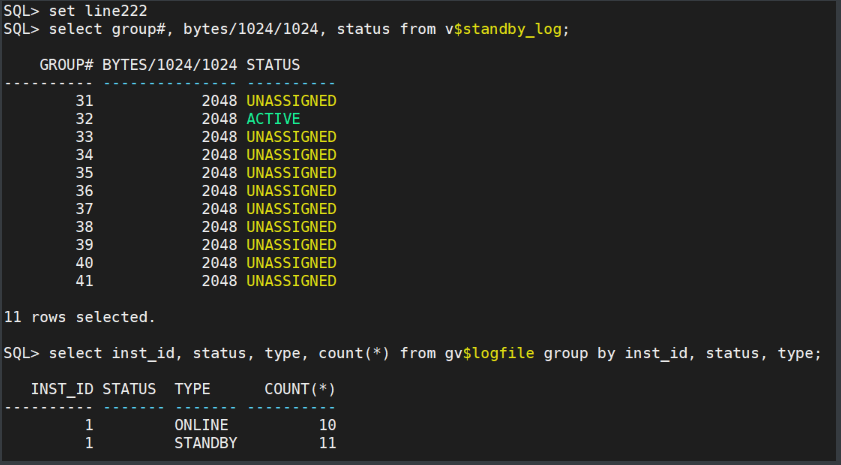The image size is (841, 465).
Task: Click group number 38 in results
Action: (84, 227)
